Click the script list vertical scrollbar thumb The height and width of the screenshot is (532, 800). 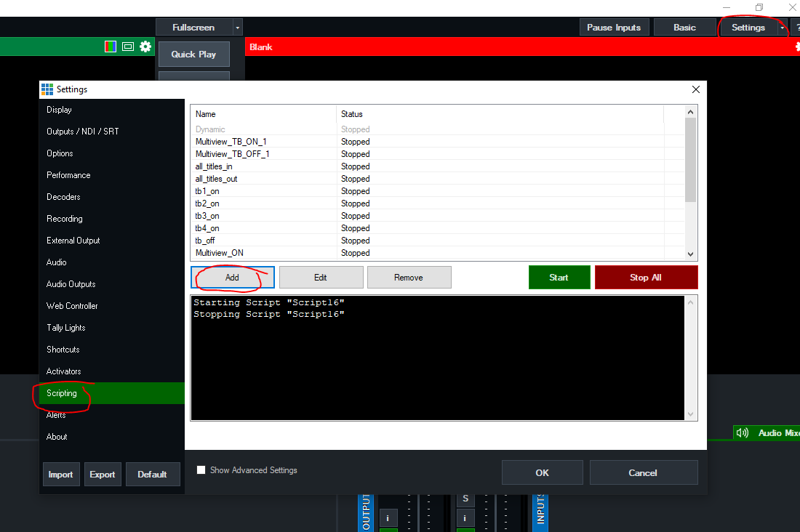[691, 160]
